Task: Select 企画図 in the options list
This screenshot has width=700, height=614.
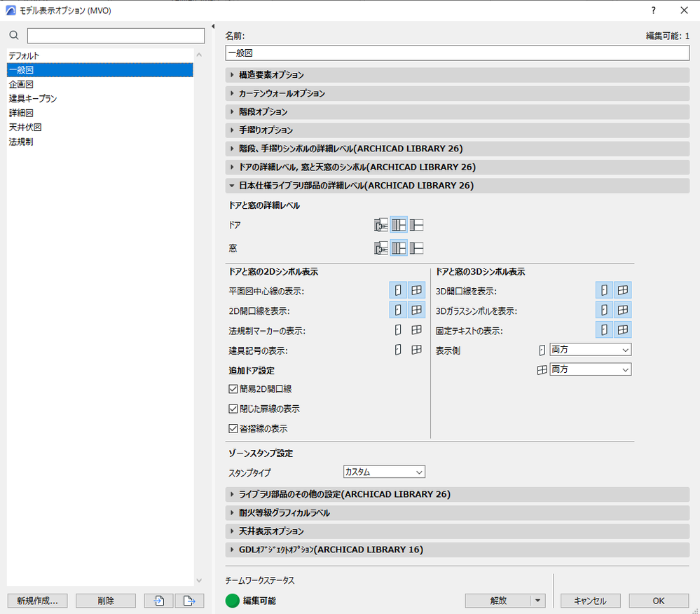Action: 100,84
